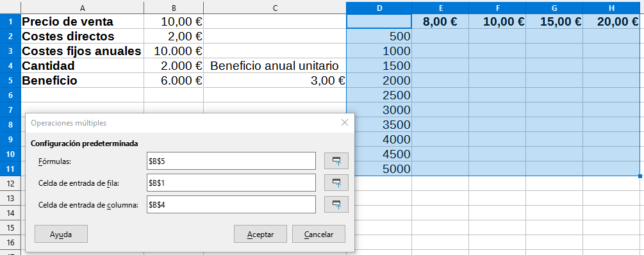Screen dimensions: 644x255
Task: Click cell E1 showing 8,00 €
Action: (x=440, y=21)
